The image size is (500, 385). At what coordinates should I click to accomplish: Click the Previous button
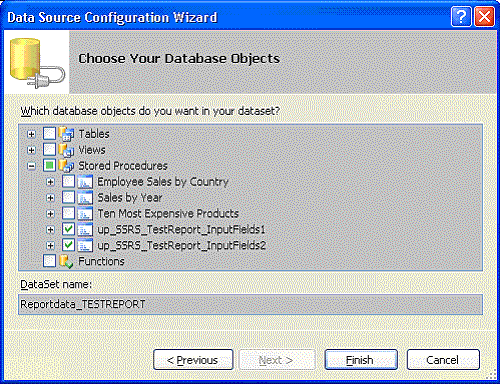193,360
